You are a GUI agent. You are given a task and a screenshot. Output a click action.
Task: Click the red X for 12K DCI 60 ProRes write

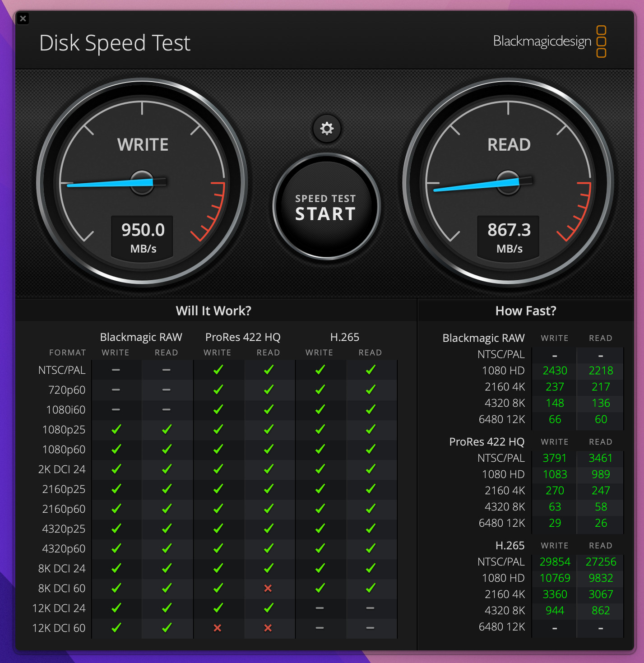click(218, 628)
